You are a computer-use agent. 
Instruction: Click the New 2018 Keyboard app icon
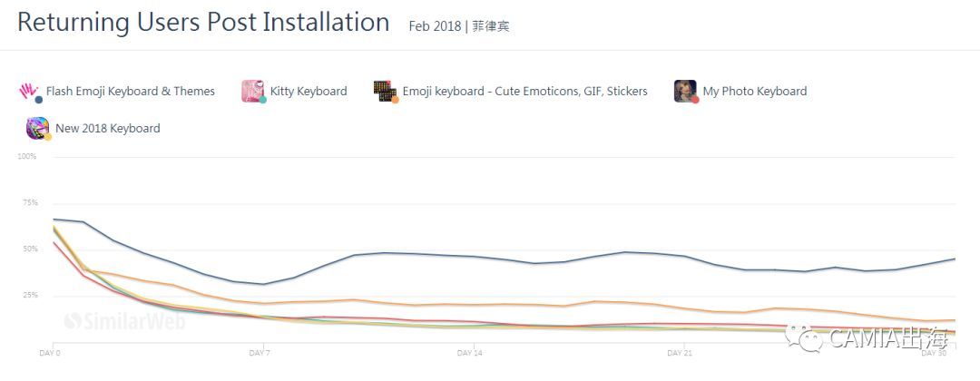click(x=37, y=128)
